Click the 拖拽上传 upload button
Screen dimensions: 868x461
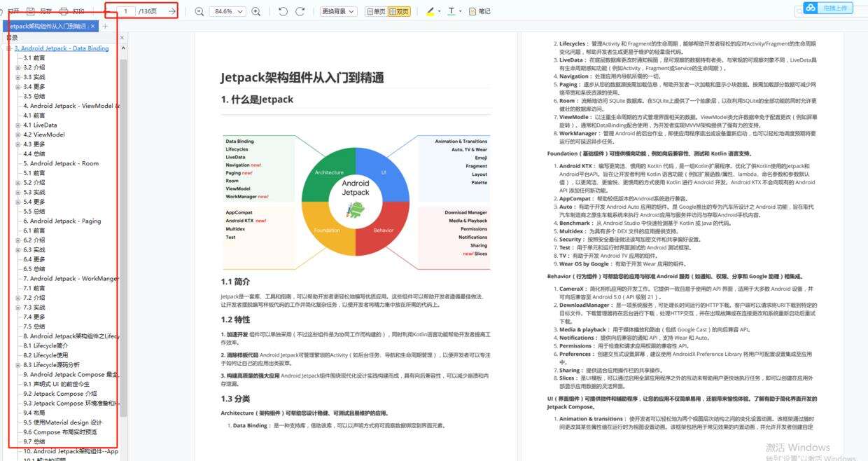coord(835,8)
